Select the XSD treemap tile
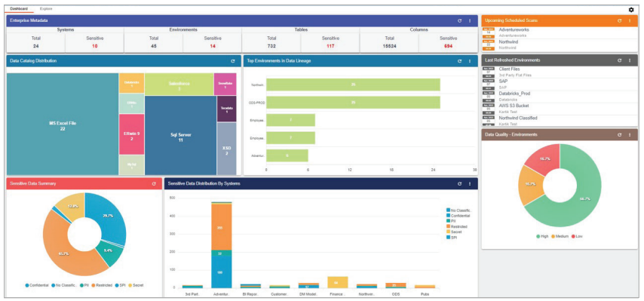This screenshot has width=644, height=301. tap(227, 149)
